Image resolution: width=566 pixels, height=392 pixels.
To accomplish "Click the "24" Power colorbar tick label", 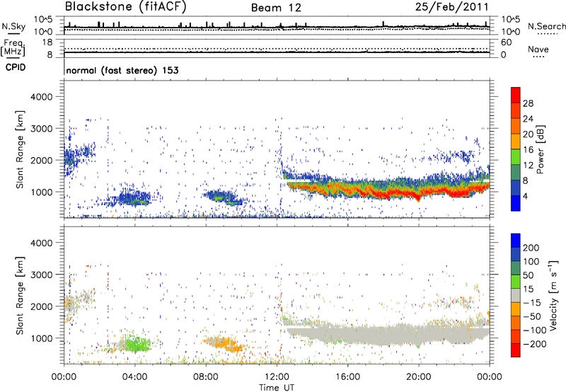I will [528, 119].
